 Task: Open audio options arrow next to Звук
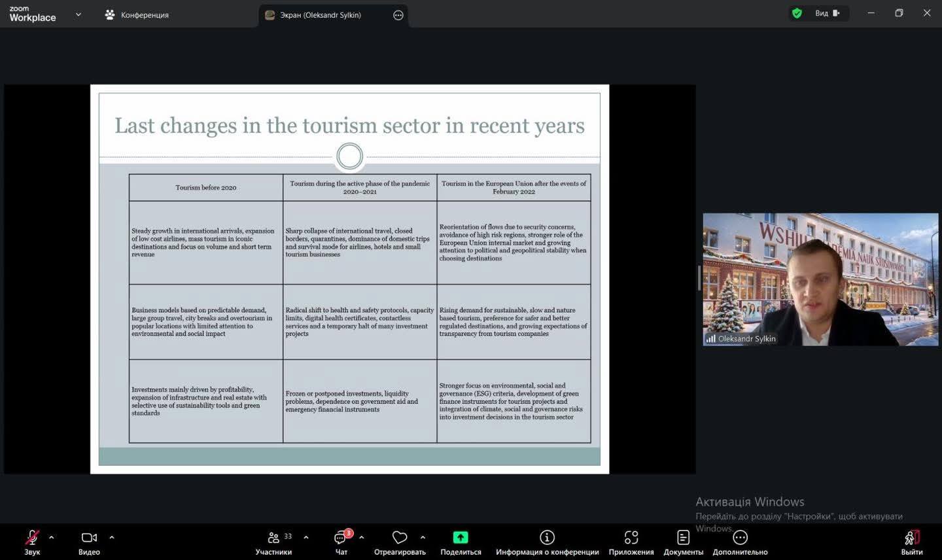coord(52,538)
